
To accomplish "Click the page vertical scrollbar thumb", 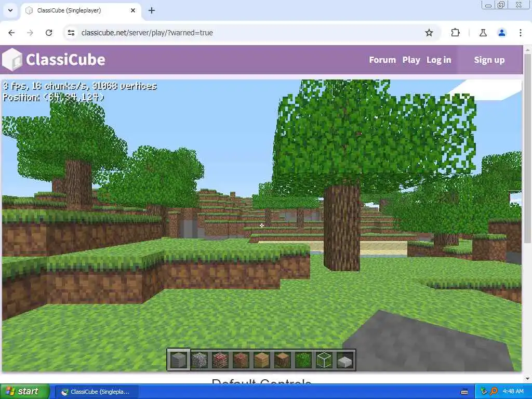I will [527, 148].
